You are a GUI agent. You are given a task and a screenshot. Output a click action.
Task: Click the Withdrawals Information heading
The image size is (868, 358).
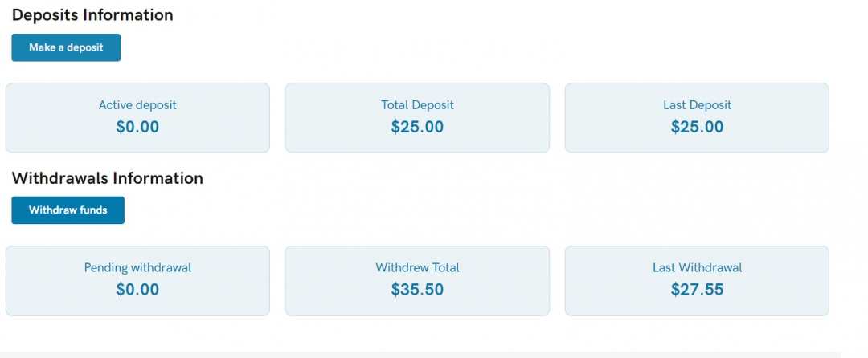107,177
